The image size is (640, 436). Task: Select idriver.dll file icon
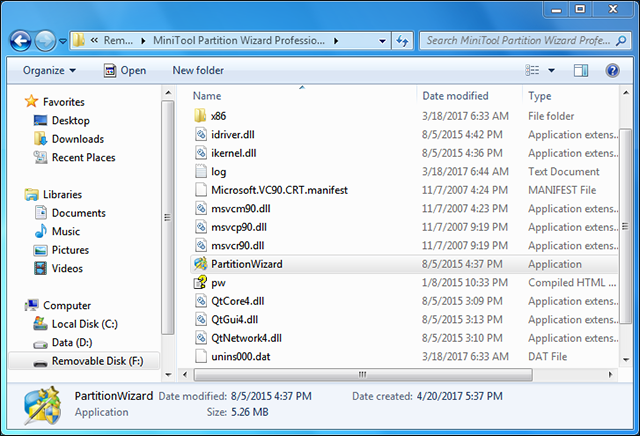pyautogui.click(x=200, y=134)
